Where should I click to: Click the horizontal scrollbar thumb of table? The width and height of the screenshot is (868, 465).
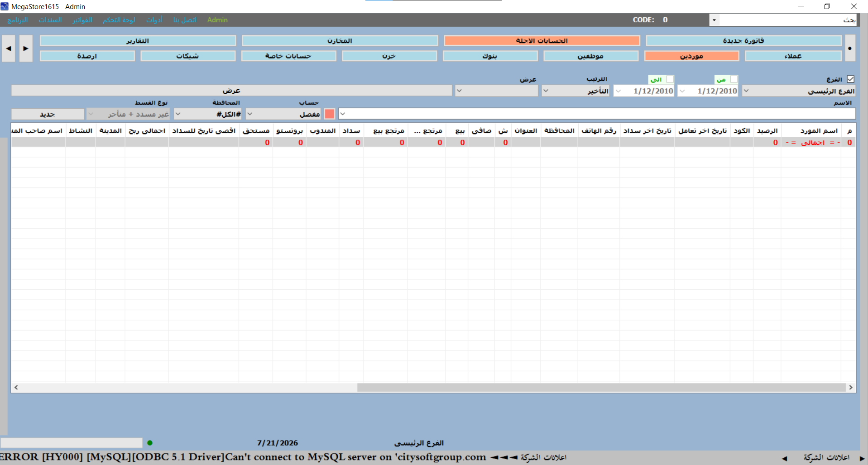click(x=601, y=388)
